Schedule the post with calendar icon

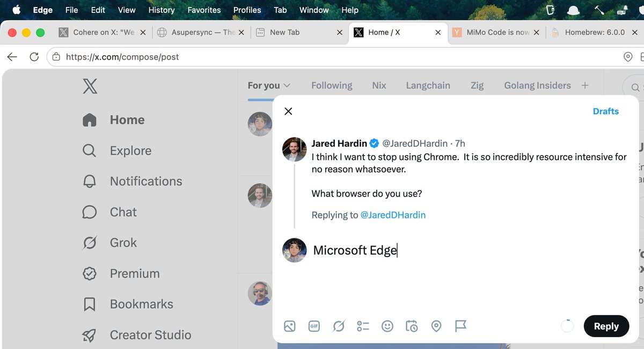[412, 326]
